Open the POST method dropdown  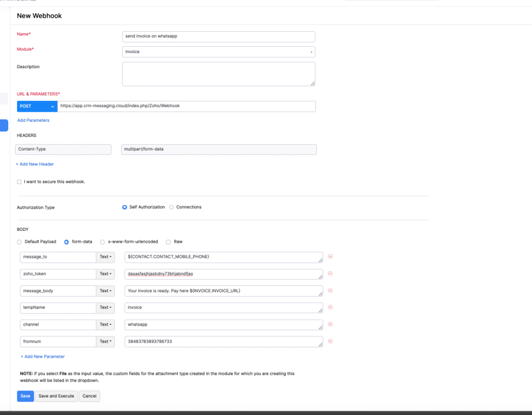(x=37, y=106)
